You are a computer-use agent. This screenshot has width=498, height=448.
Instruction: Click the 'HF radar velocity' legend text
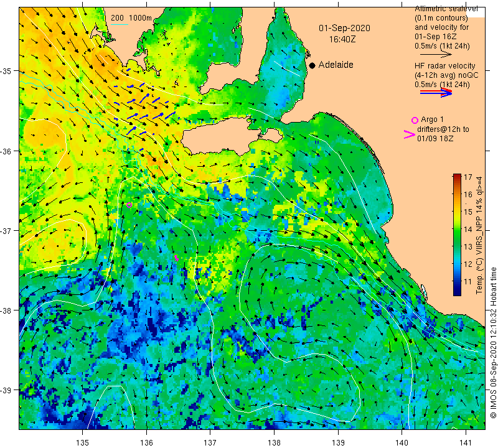tap(444, 66)
